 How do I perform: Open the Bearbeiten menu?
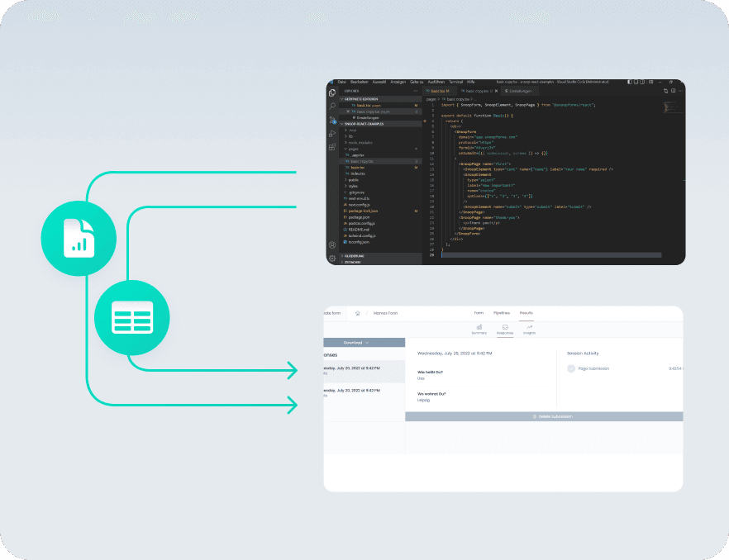click(x=359, y=82)
